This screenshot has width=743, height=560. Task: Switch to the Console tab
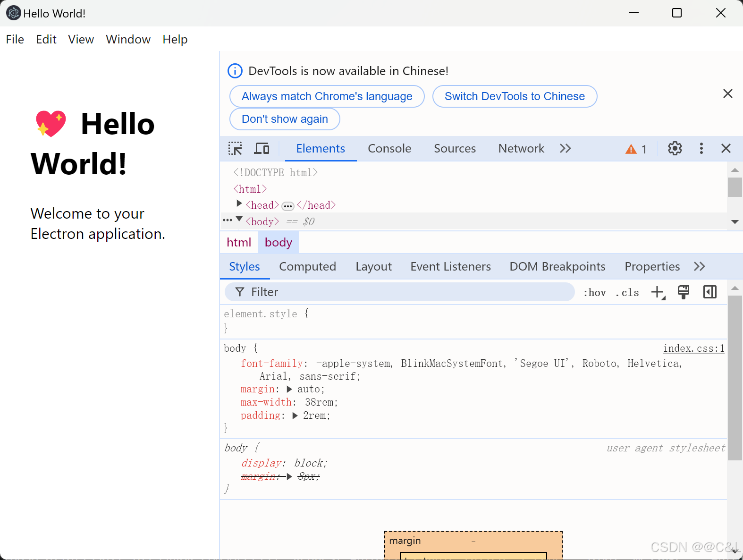(389, 149)
